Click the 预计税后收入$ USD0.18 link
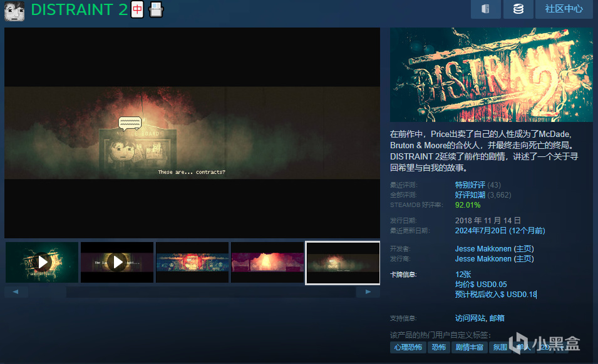598x364 pixels. tap(496, 295)
